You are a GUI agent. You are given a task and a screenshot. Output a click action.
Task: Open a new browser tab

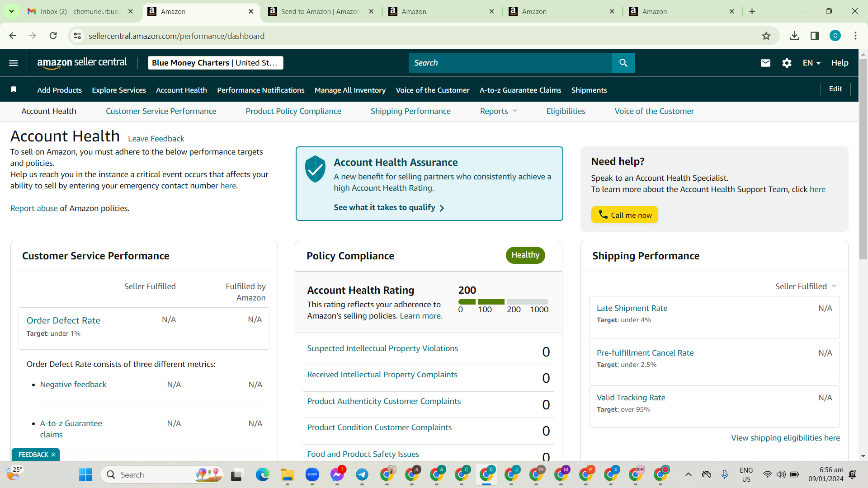tap(752, 11)
